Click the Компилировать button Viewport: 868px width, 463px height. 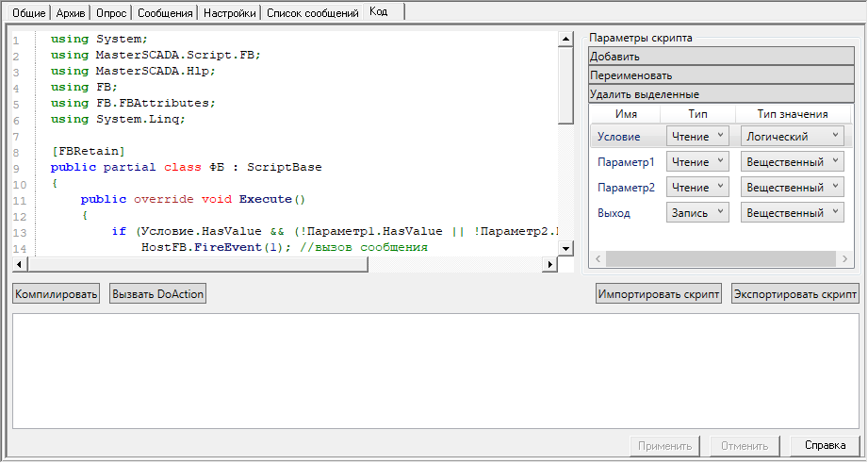click(x=56, y=294)
